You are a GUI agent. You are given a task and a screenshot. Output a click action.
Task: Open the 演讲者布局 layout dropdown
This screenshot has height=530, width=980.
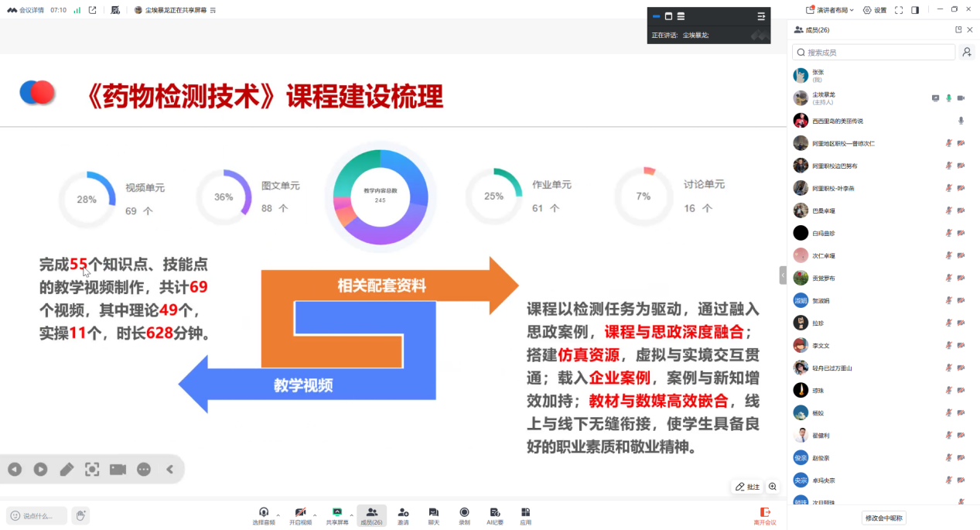pyautogui.click(x=830, y=10)
